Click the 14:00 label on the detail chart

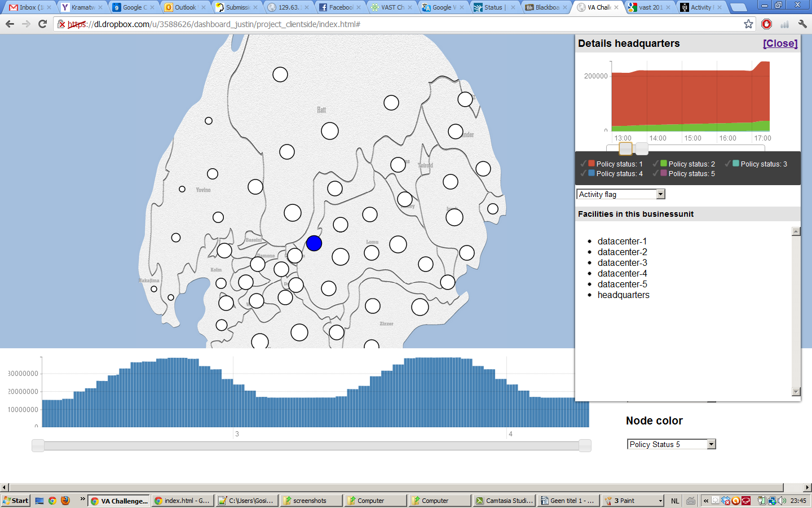coord(657,138)
